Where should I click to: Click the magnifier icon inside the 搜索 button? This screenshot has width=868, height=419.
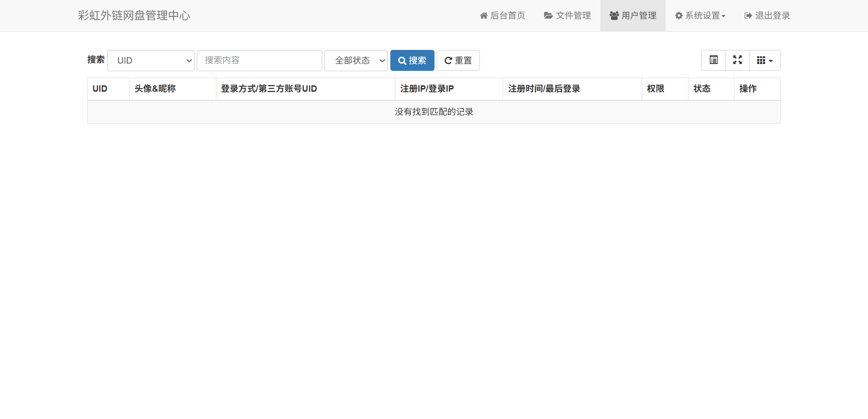402,60
